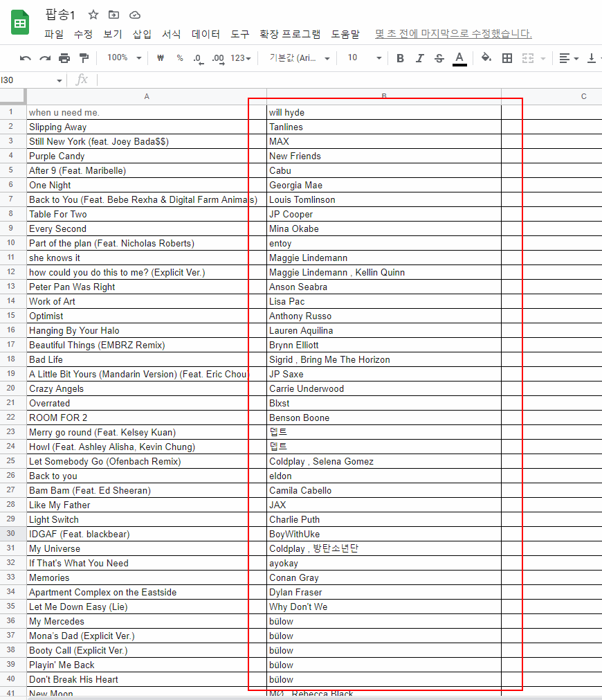602x700 pixels.
Task: Open the 수정 menu
Action: (x=83, y=34)
